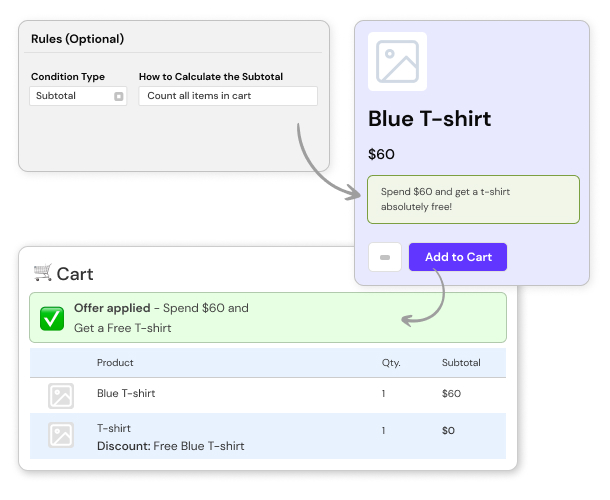Click the Rules (Optional) panel heading

78,39
